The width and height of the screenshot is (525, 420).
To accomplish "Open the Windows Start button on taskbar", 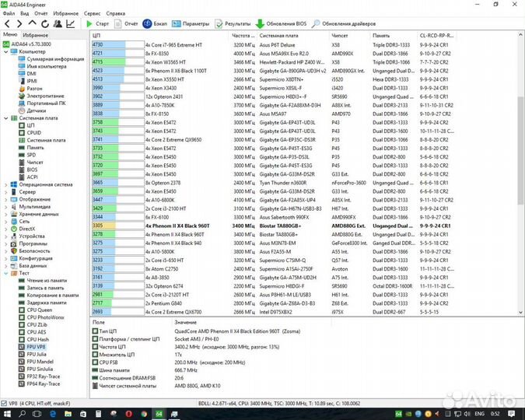I will coord(8,412).
